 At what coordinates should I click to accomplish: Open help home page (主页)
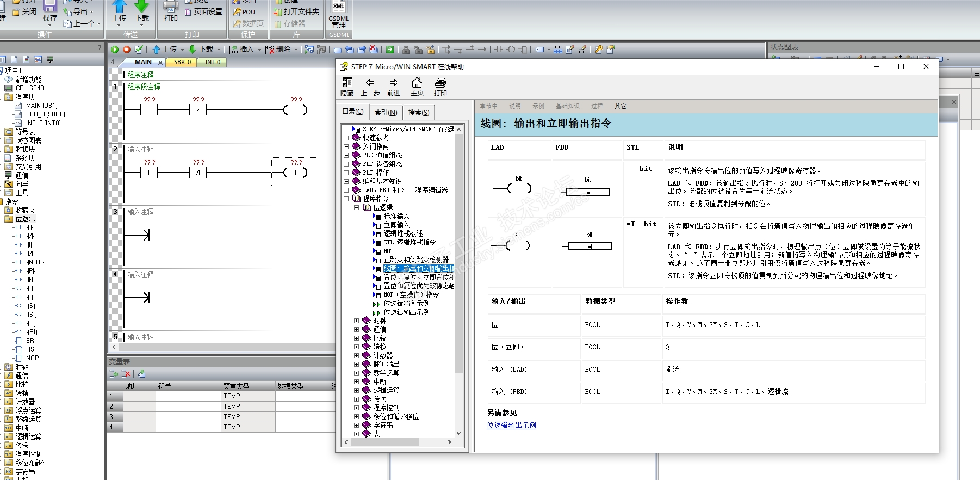[x=417, y=87]
